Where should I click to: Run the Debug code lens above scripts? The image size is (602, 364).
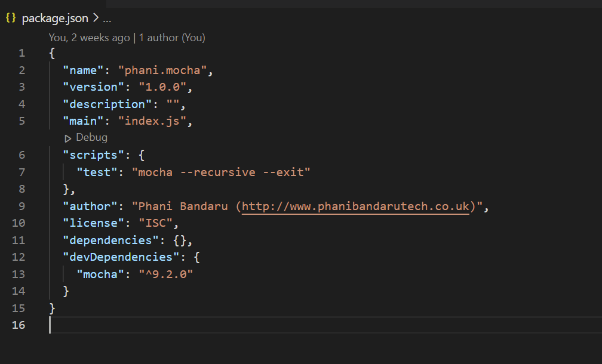[x=91, y=137]
